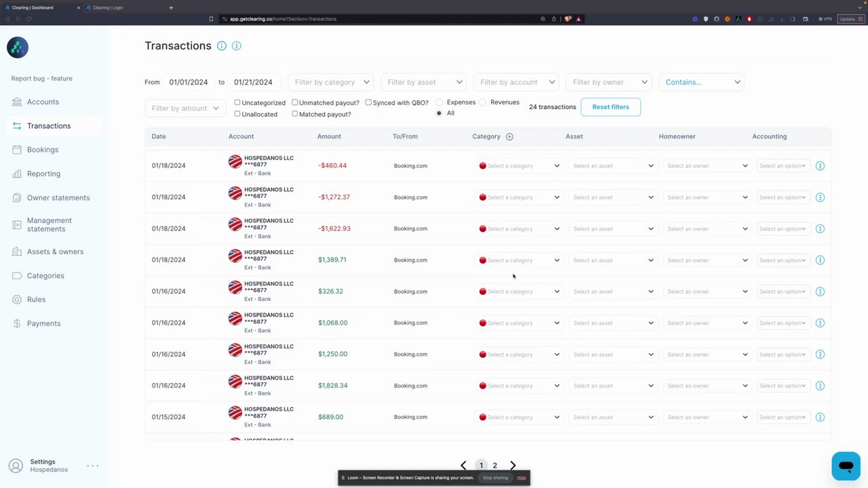Go to the next page arrow
This screenshot has width=868, height=488.
coord(513,466)
